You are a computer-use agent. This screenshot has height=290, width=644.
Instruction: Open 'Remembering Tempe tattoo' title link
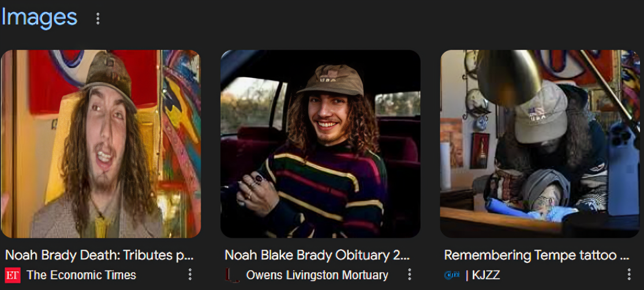pos(537,255)
